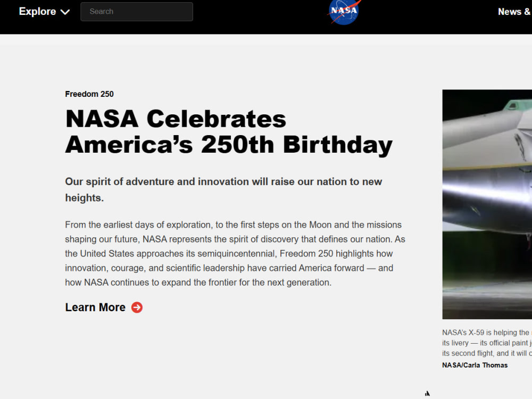Open the X-59 aircraft photo
This screenshot has width=532, height=399.
487,204
